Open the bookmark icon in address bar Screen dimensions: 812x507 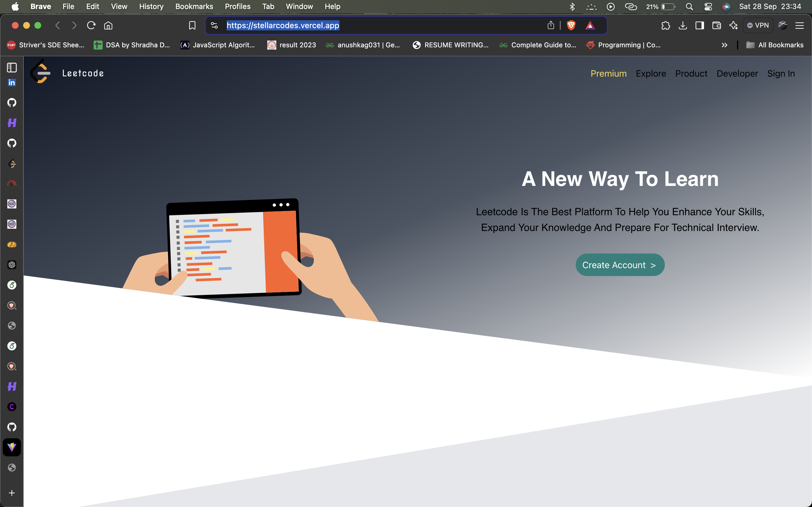pyautogui.click(x=192, y=25)
